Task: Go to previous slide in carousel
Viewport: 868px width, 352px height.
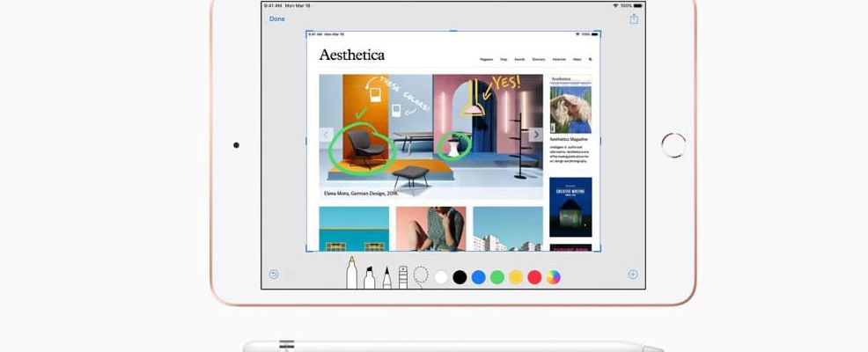Action: pos(326,135)
